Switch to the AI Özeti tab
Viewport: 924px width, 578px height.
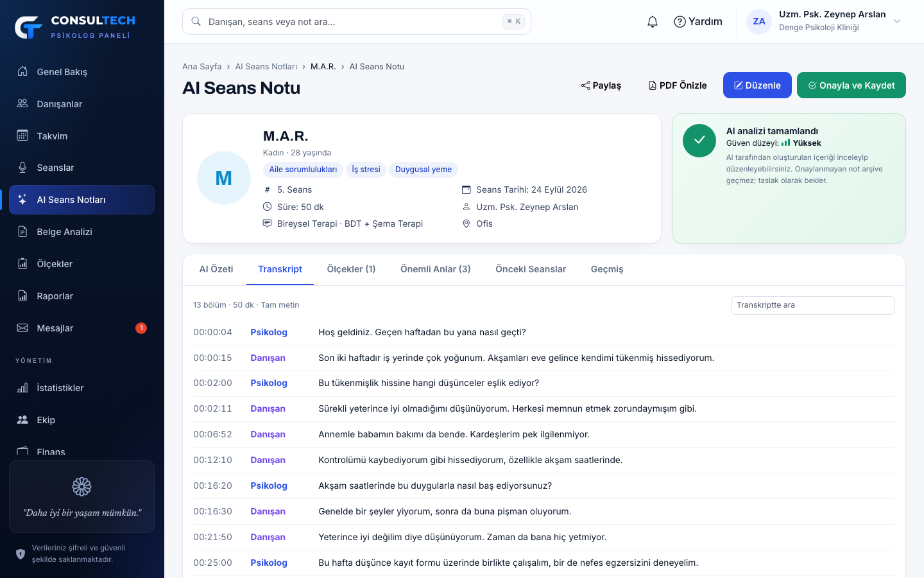pyautogui.click(x=216, y=269)
